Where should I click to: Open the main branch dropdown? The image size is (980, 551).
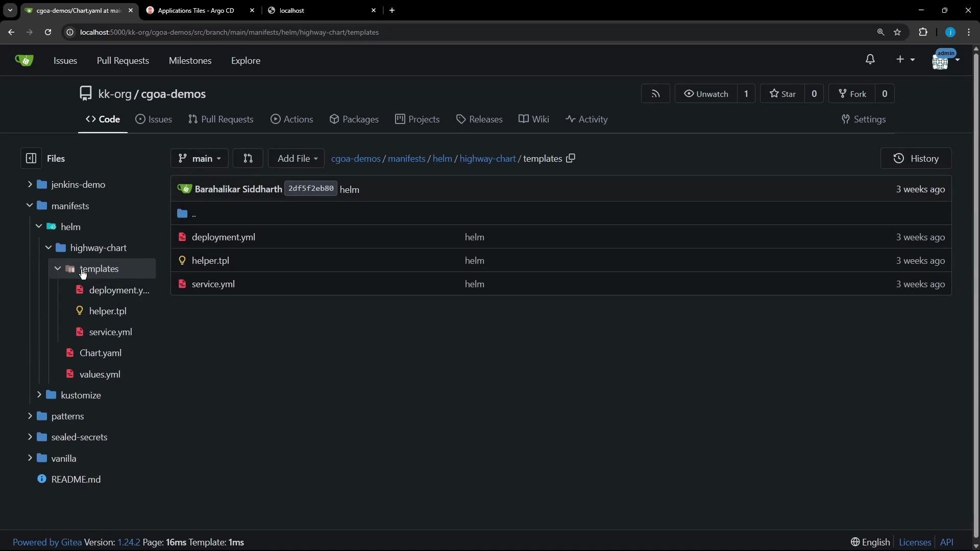199,158
